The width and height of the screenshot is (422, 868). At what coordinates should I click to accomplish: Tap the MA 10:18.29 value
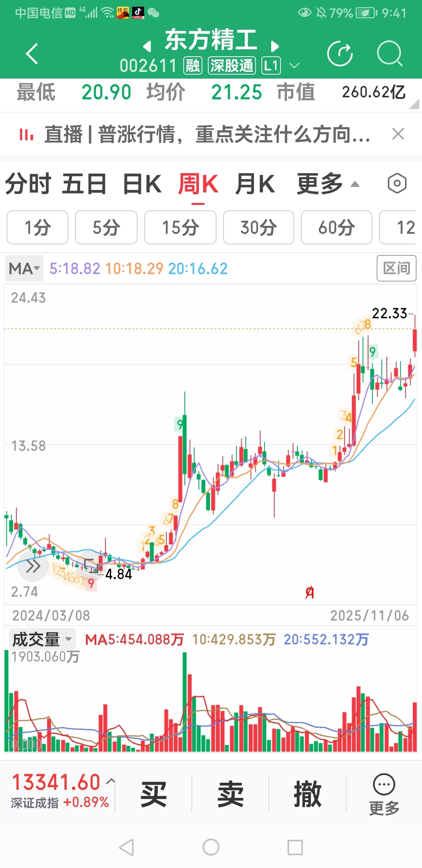134,269
